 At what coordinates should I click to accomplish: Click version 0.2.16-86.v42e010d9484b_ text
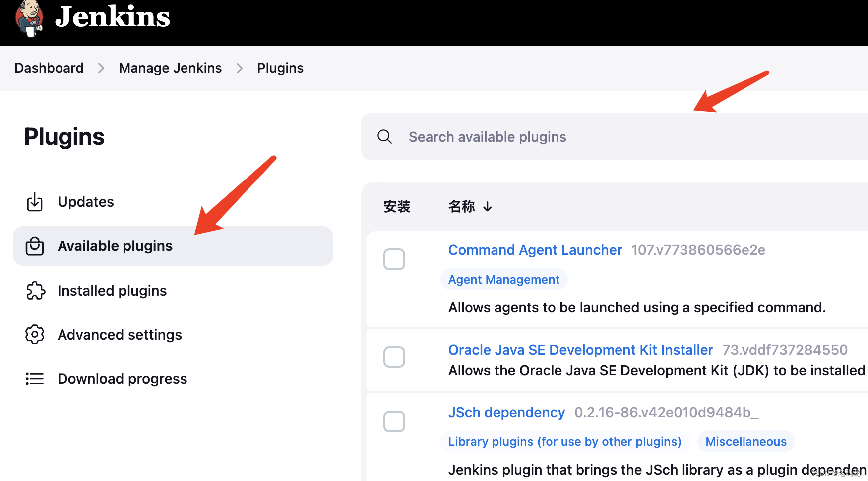tap(667, 413)
